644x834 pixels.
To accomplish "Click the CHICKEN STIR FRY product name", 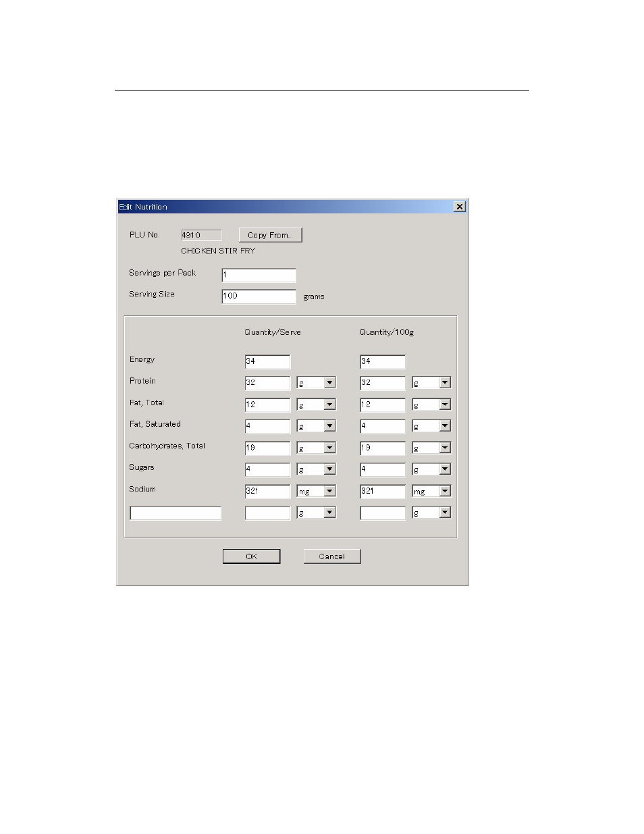I will [x=218, y=251].
